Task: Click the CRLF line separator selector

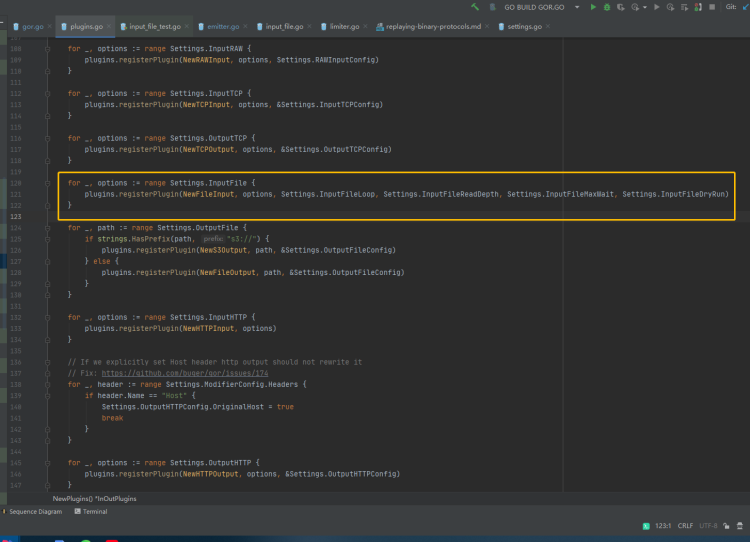Action: coord(685,525)
